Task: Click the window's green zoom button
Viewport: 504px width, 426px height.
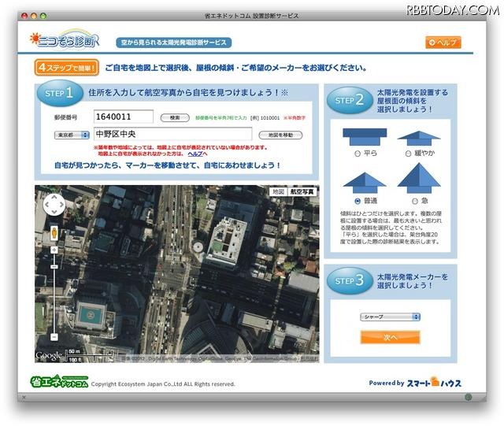Action: click(43, 16)
